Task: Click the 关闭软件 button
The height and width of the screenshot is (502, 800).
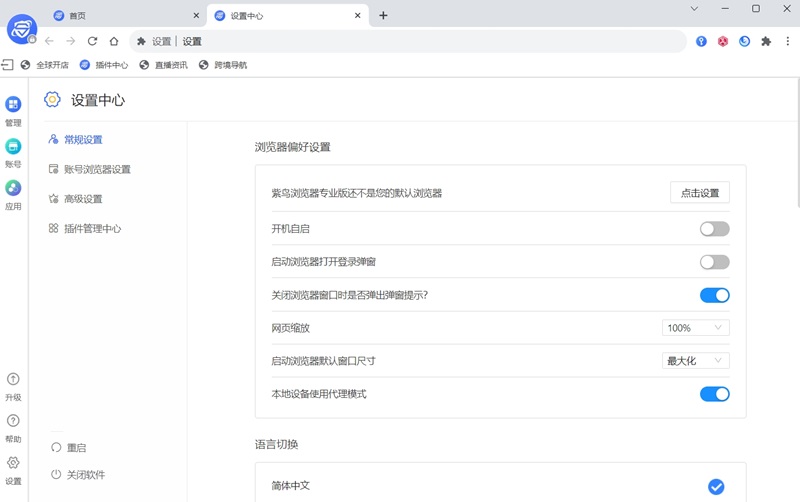Action: click(78, 475)
